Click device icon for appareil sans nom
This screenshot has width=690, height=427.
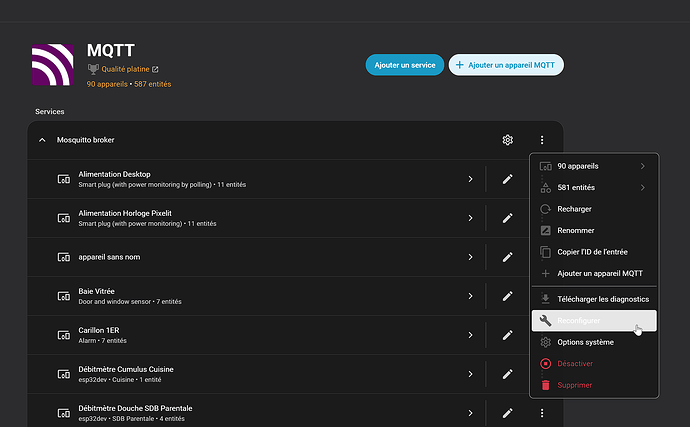[64, 257]
